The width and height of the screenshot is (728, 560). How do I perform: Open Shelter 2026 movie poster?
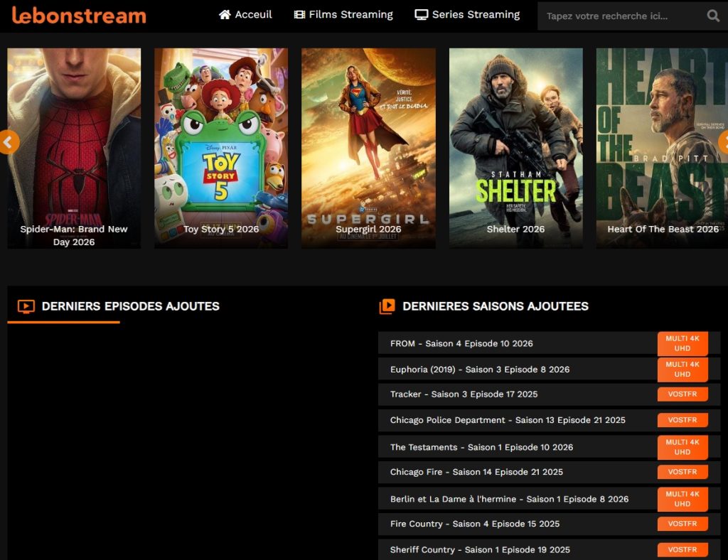516,149
